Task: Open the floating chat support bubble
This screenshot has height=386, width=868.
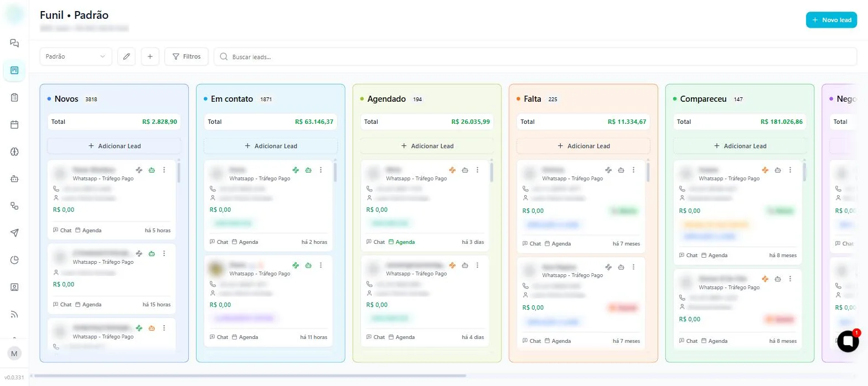Action: click(x=848, y=341)
